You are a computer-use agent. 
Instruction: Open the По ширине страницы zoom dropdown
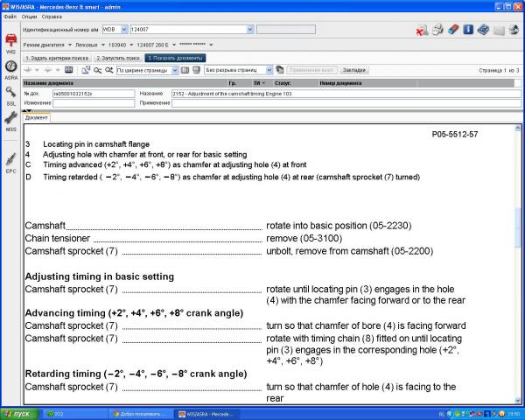coord(175,70)
